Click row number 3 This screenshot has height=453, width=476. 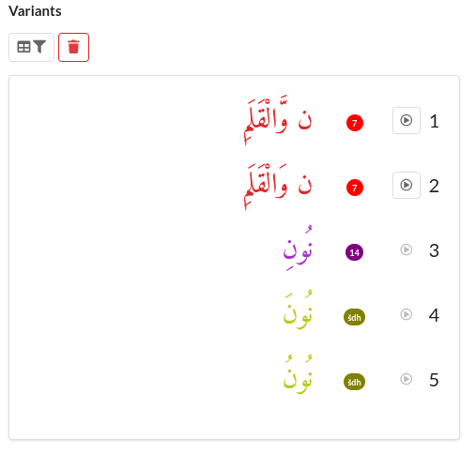coord(434,250)
